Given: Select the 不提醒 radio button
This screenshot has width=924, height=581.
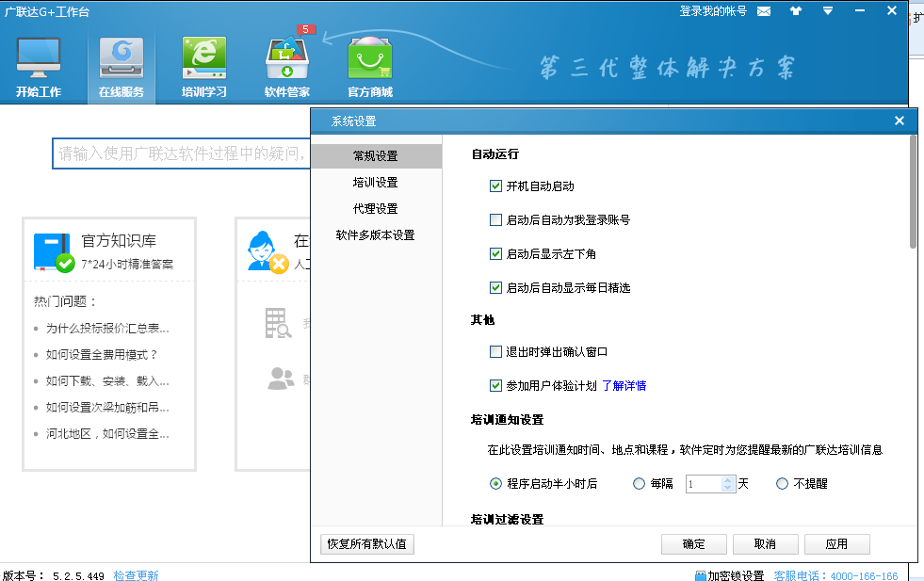Looking at the screenshot, I should 782,484.
